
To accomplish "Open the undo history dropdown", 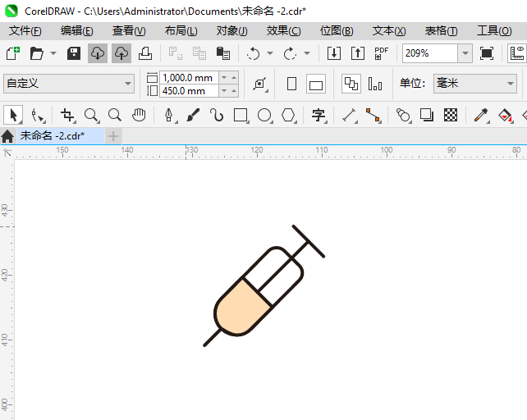I will (x=270, y=53).
